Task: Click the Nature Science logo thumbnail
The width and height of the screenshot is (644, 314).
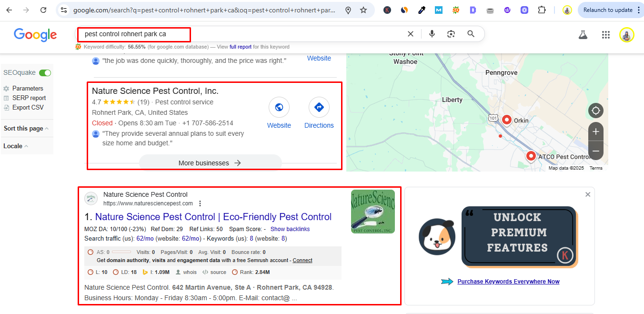Action: (x=373, y=212)
